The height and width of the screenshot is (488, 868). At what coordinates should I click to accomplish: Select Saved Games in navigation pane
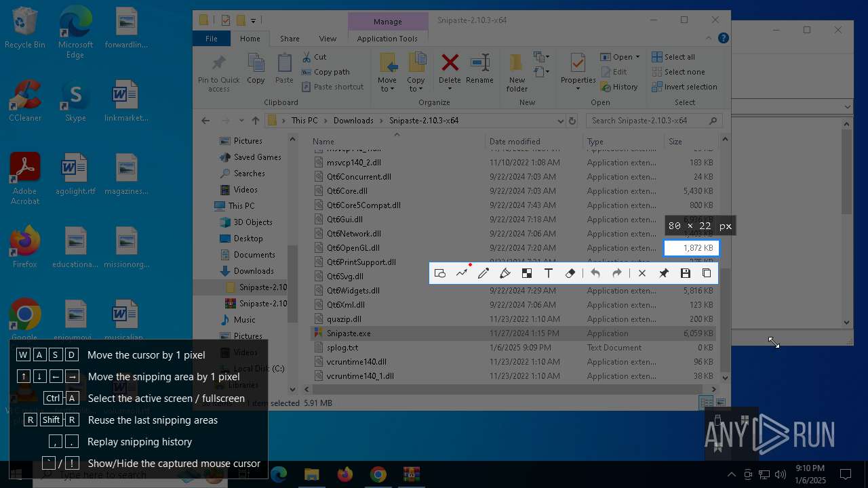[x=257, y=157]
